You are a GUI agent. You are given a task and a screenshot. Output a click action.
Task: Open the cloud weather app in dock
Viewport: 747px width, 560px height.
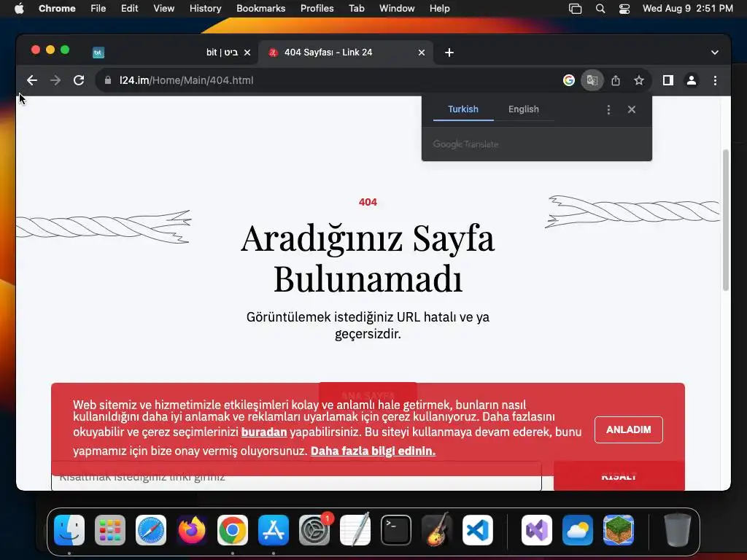coord(578,530)
